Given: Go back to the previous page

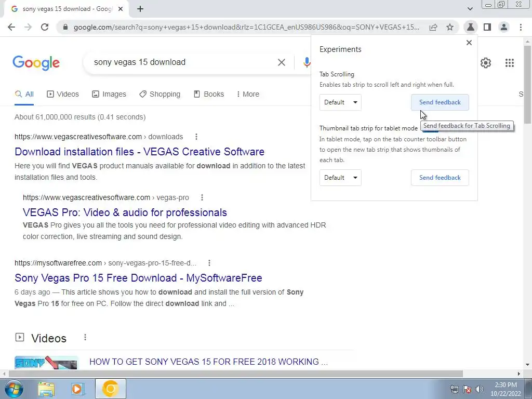Looking at the screenshot, I should pyautogui.click(x=11, y=27).
